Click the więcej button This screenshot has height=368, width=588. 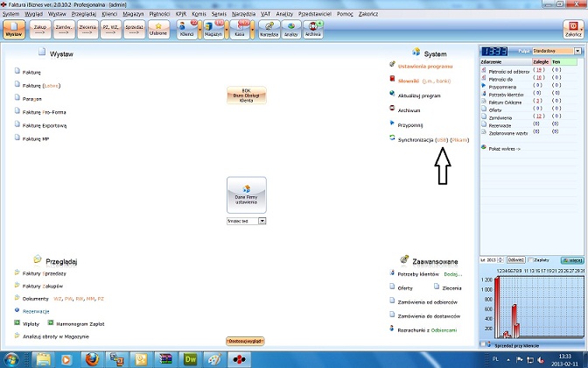point(572,260)
